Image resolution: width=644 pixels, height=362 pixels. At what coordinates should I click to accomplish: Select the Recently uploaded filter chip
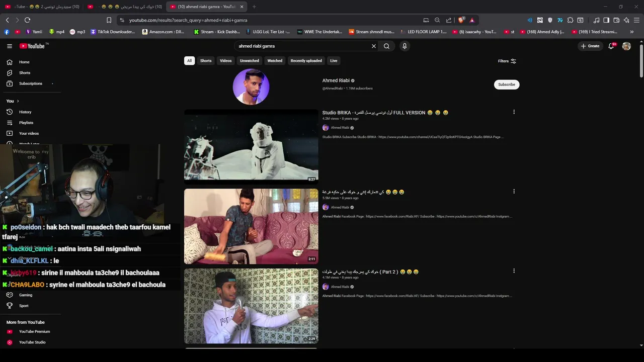[x=306, y=61]
